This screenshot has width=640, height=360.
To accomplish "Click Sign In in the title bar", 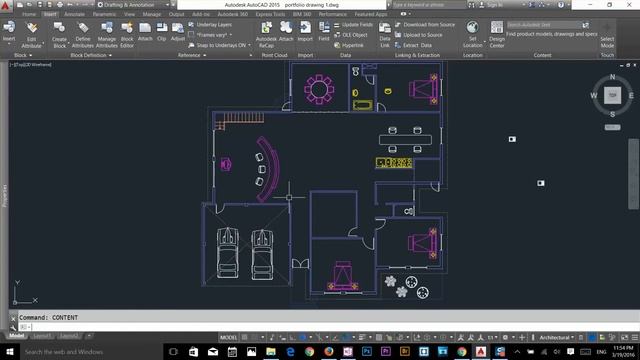I will tap(491, 5).
